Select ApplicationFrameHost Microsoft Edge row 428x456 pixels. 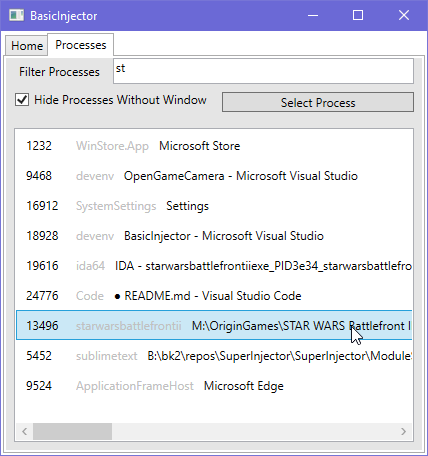point(214,386)
